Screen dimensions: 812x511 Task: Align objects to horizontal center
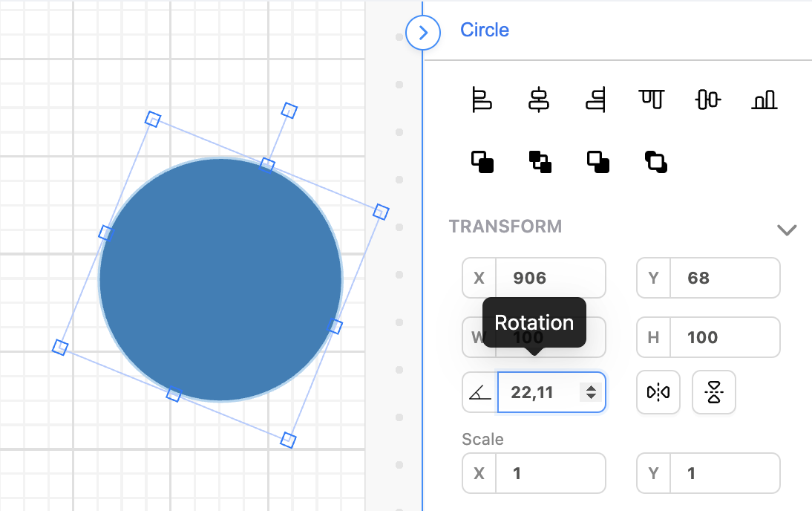point(539,99)
